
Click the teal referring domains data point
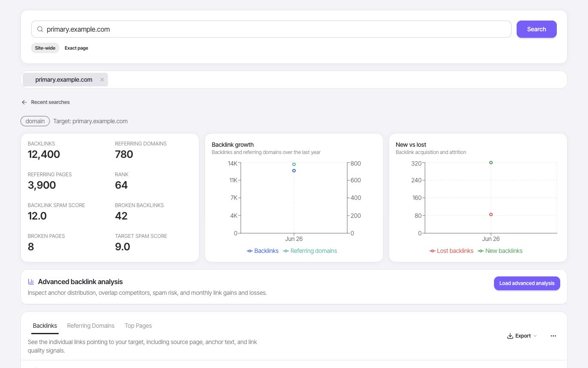[x=294, y=164]
